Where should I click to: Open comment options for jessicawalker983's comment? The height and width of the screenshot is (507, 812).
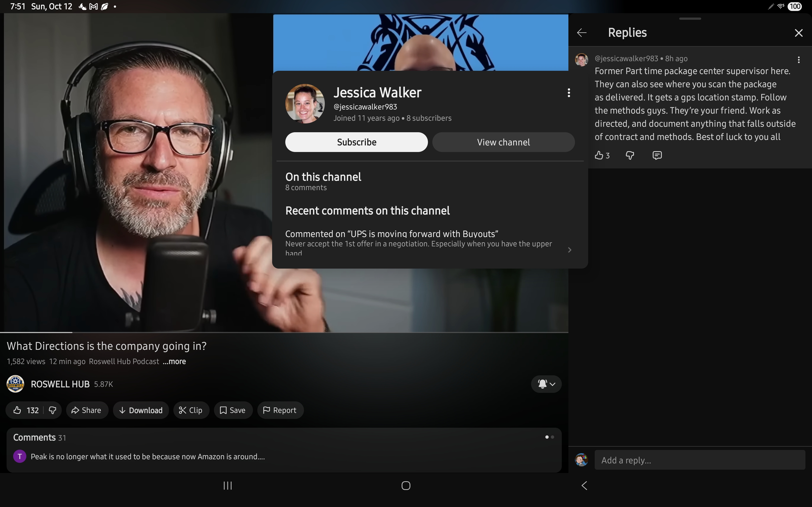(799, 60)
